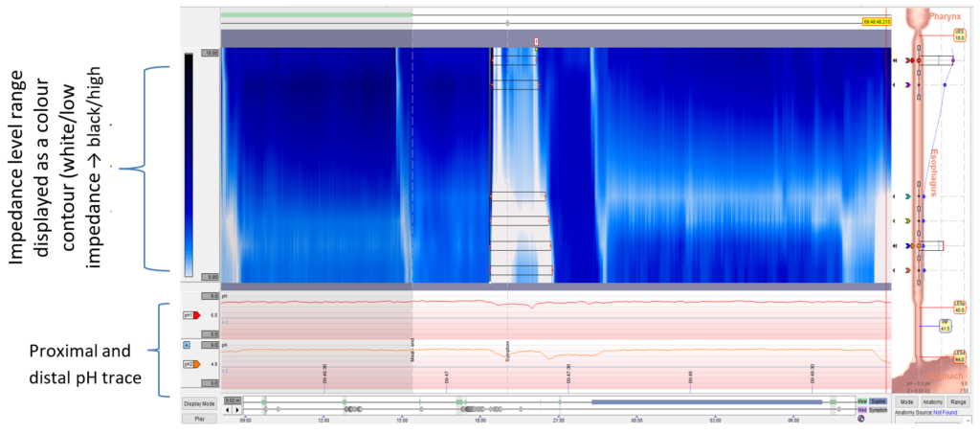Click the purple circle icon under Symptom
Image resolution: width=980 pixels, height=434 pixels.
coord(860,418)
